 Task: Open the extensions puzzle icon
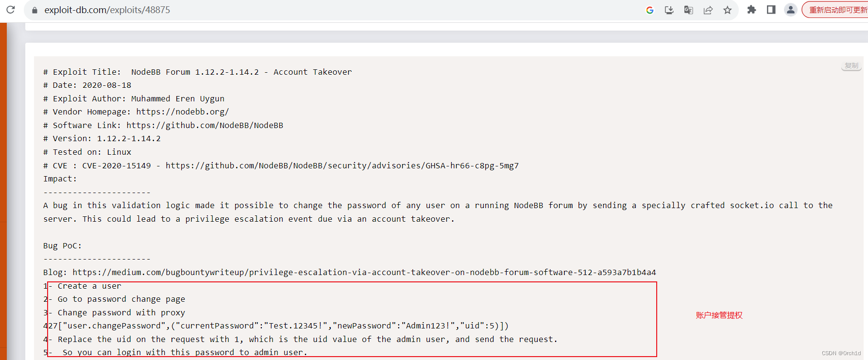[751, 10]
